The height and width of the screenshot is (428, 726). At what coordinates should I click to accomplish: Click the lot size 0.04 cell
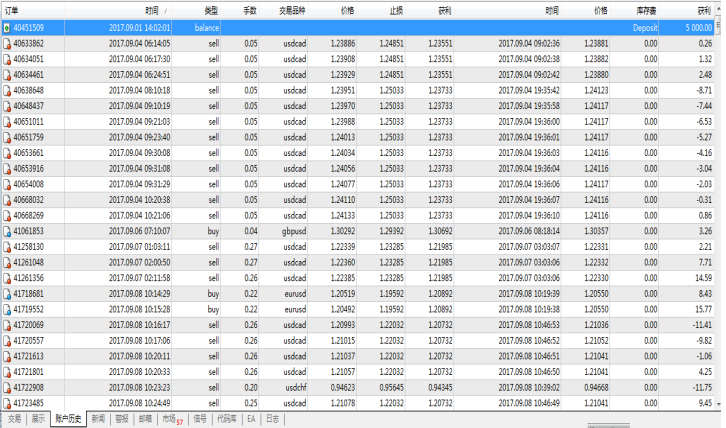[x=250, y=231]
